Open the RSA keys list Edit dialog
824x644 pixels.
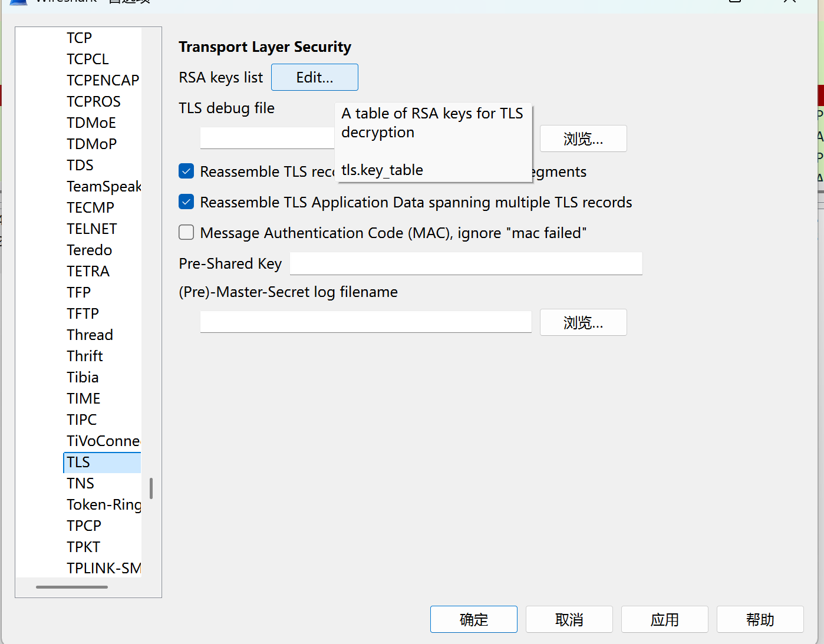314,77
